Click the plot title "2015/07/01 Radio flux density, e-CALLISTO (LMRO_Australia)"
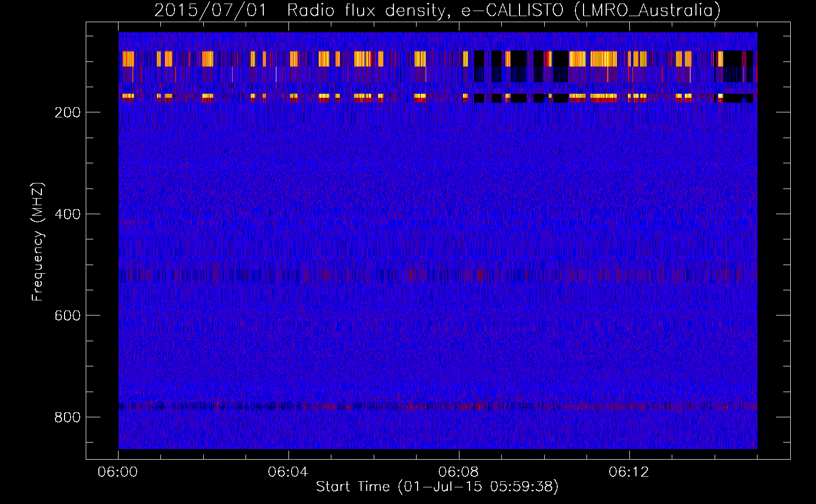Viewport: 816px width, 504px height. (437, 10)
